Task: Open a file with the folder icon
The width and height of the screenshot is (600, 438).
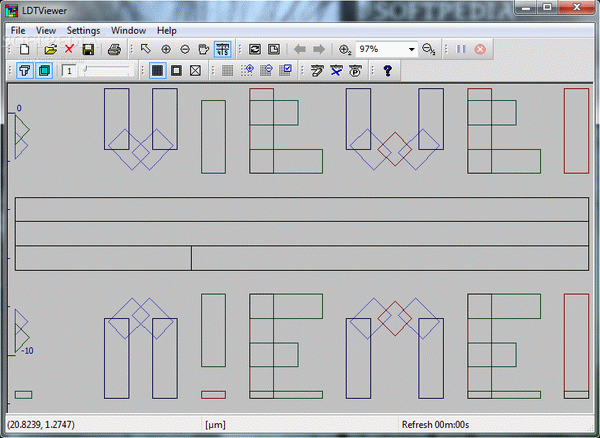Action: [x=51, y=49]
